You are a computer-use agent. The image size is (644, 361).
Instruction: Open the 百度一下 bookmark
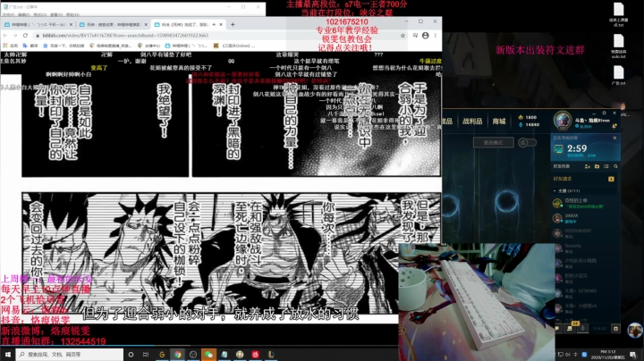click(x=64, y=46)
